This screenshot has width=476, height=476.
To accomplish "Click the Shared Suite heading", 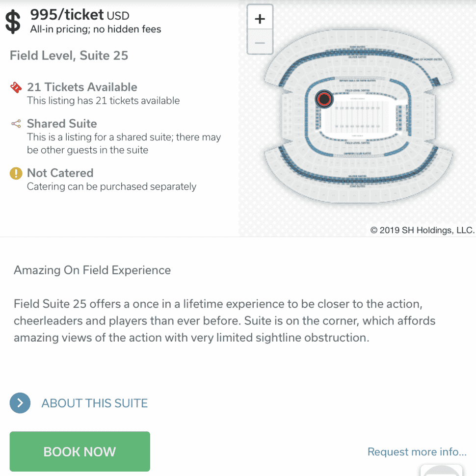I will [62, 124].
